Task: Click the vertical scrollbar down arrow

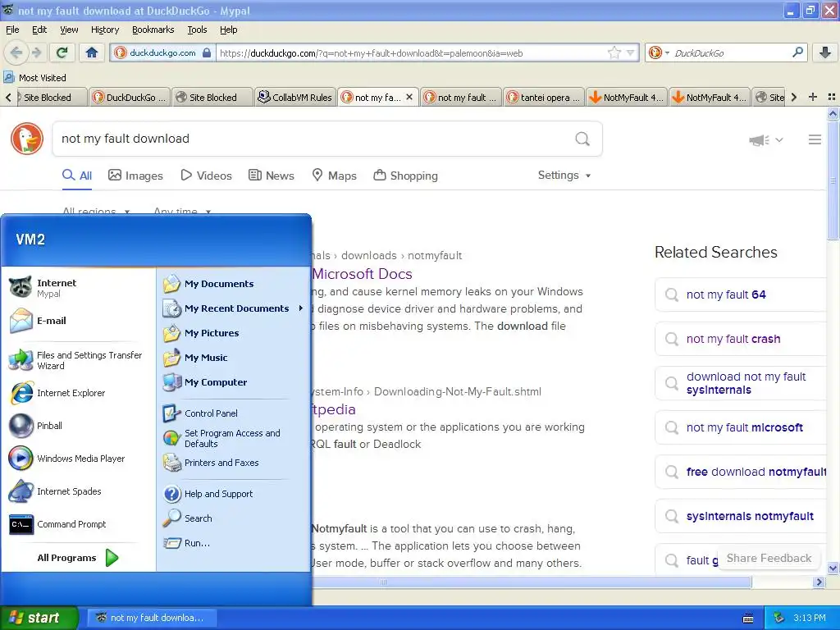Action: (833, 568)
